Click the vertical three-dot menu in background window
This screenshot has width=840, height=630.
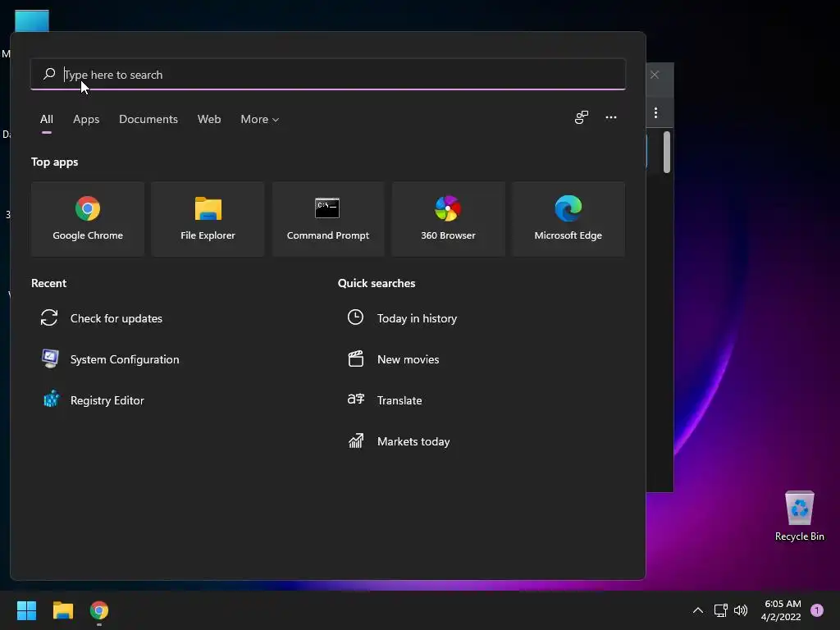tap(655, 112)
